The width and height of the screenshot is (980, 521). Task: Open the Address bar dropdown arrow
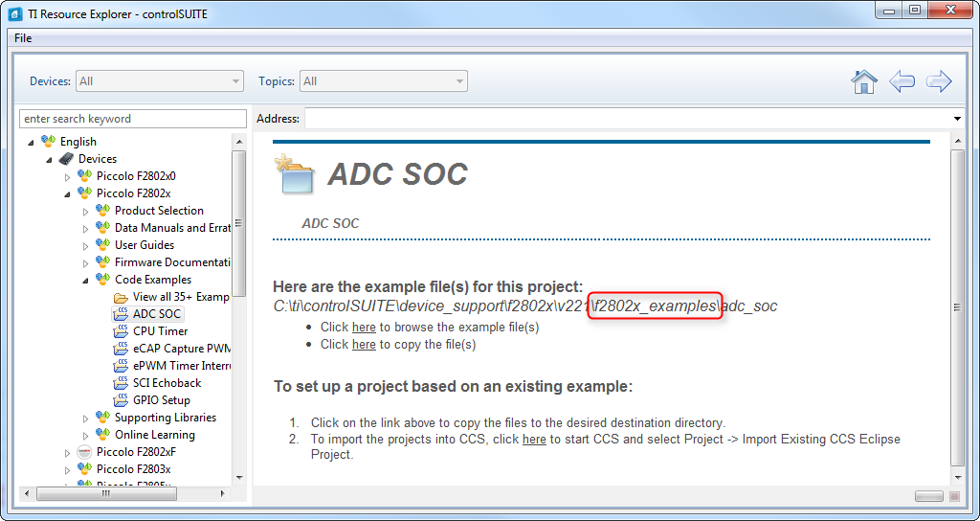click(957, 119)
